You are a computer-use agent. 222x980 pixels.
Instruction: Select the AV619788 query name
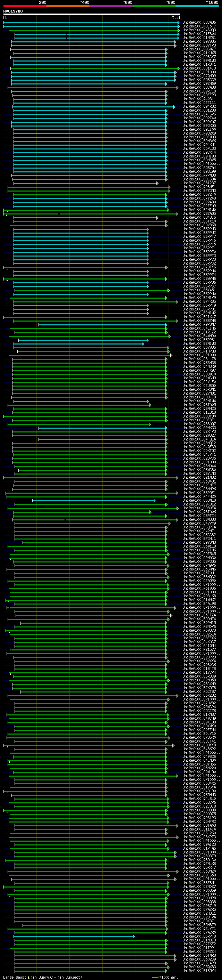tap(13, 11)
